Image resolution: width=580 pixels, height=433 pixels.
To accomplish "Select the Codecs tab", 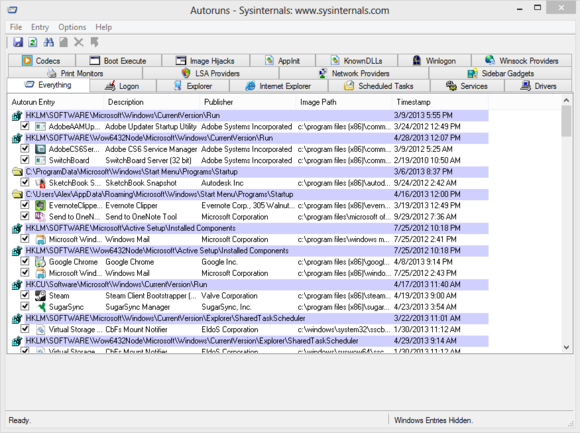I will 41,61.
